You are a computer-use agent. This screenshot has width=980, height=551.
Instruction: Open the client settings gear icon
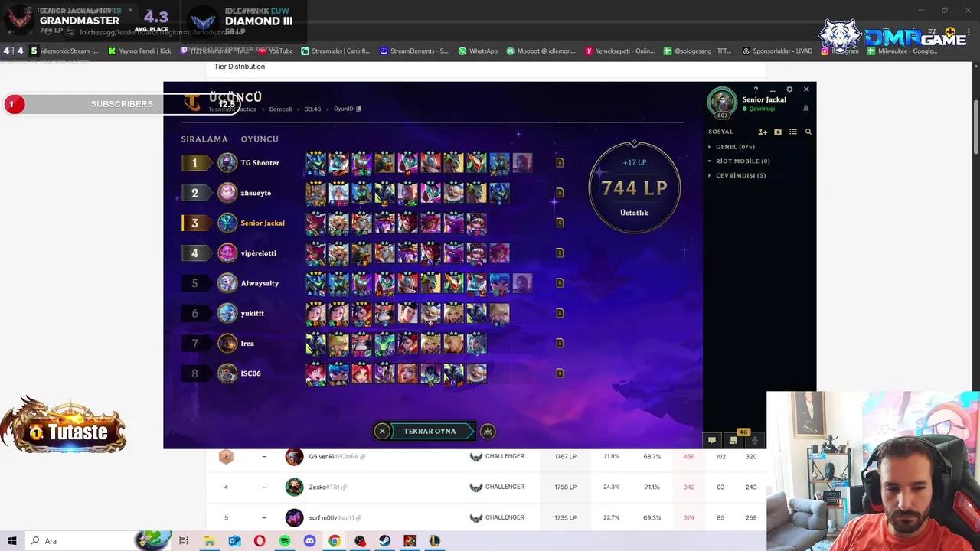point(789,90)
